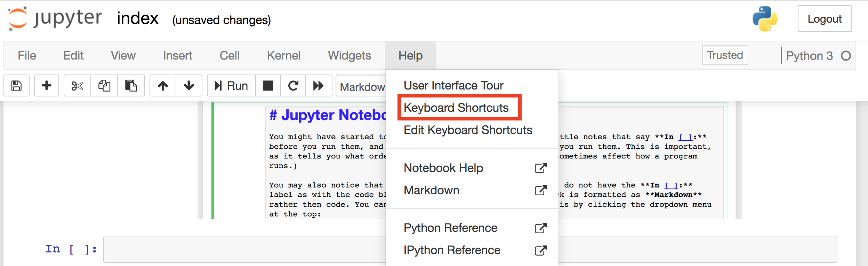Viewport: 868px width, 266px height.
Task: Select Edit Keyboard Shortcuts
Action: point(472,130)
